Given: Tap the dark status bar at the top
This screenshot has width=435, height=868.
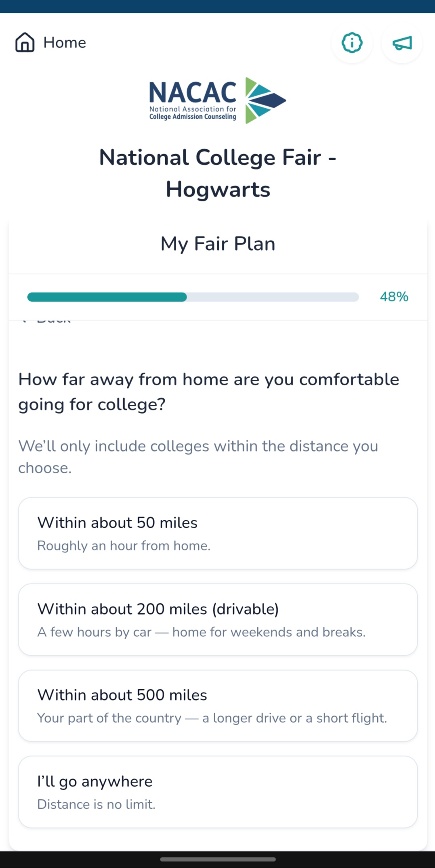Looking at the screenshot, I should click(217, 6).
